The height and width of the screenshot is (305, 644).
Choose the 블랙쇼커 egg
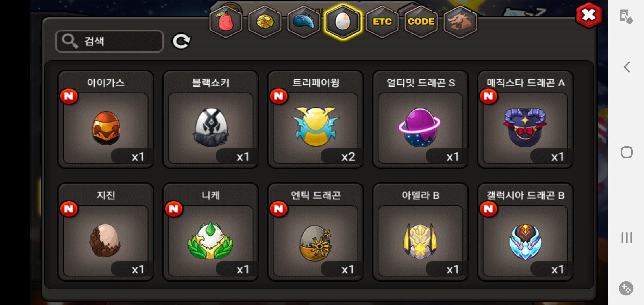pyautogui.click(x=211, y=119)
